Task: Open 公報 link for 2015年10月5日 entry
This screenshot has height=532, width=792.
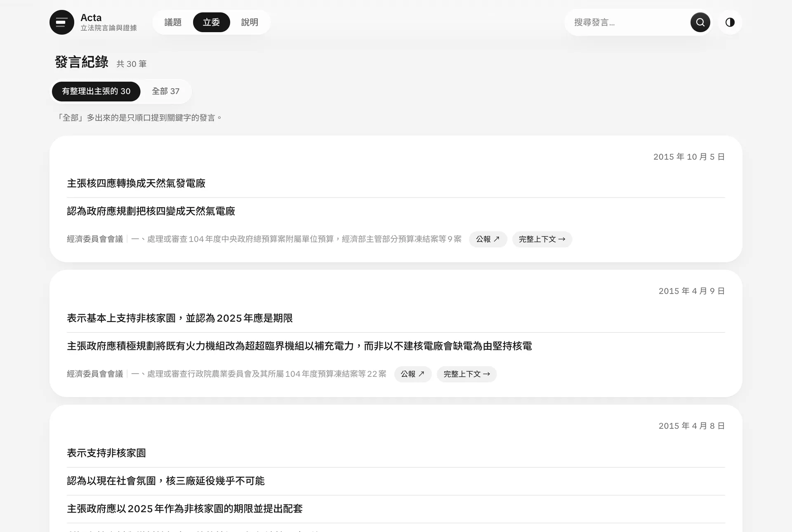Action: 488,239
